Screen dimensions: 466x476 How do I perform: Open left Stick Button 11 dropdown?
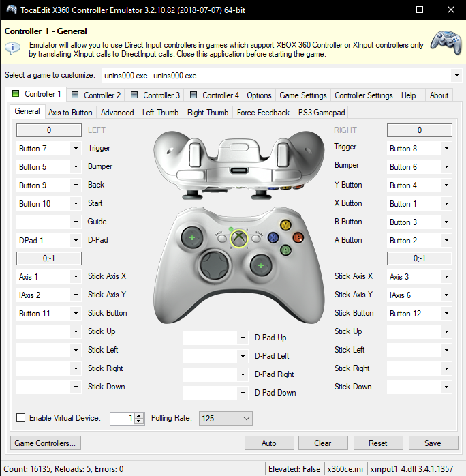(76, 313)
